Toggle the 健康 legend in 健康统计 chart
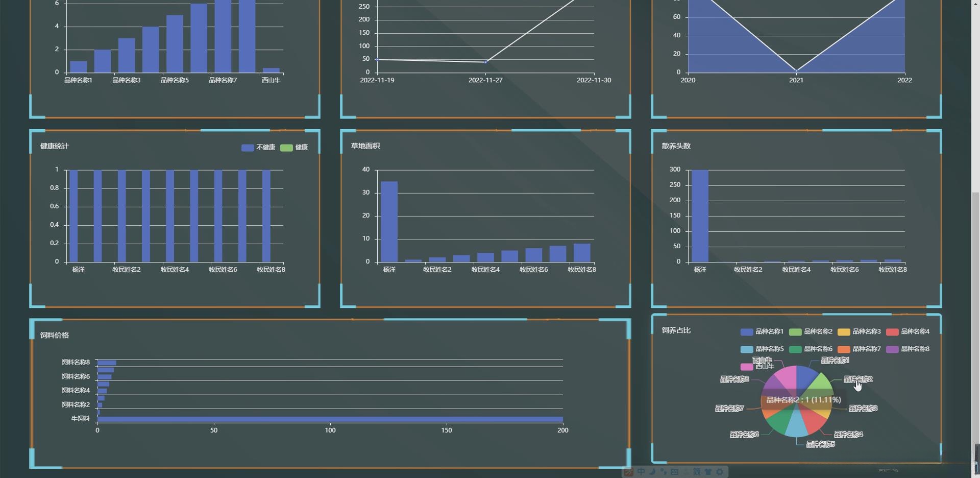Screen dimensions: 980x478 pyautogui.click(x=294, y=147)
